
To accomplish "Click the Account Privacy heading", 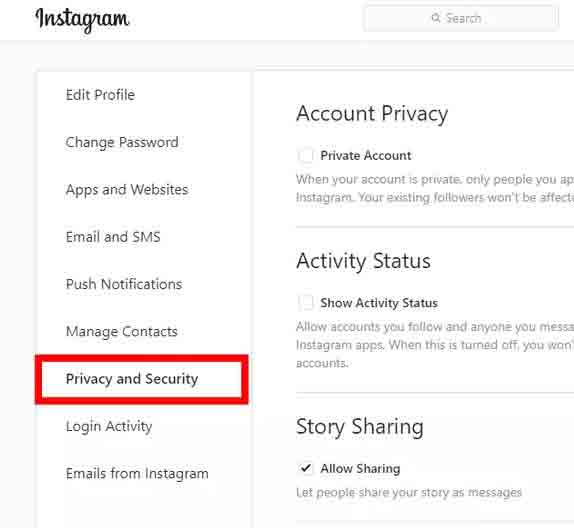I will (372, 114).
